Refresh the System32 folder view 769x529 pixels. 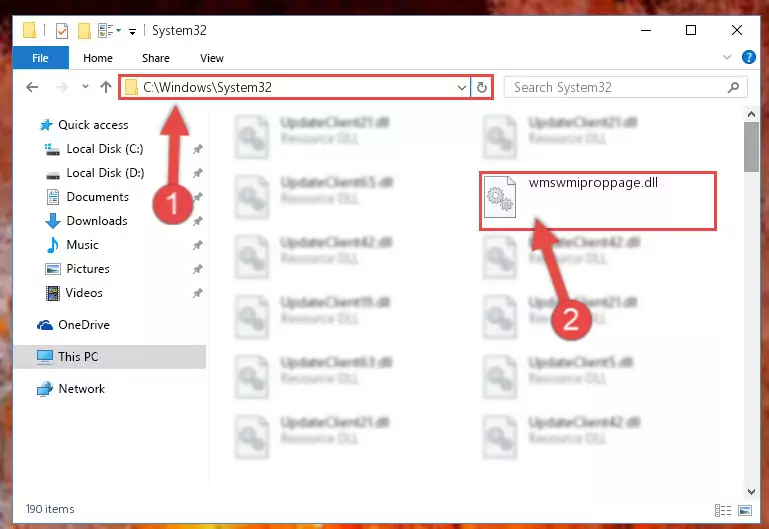tap(482, 88)
